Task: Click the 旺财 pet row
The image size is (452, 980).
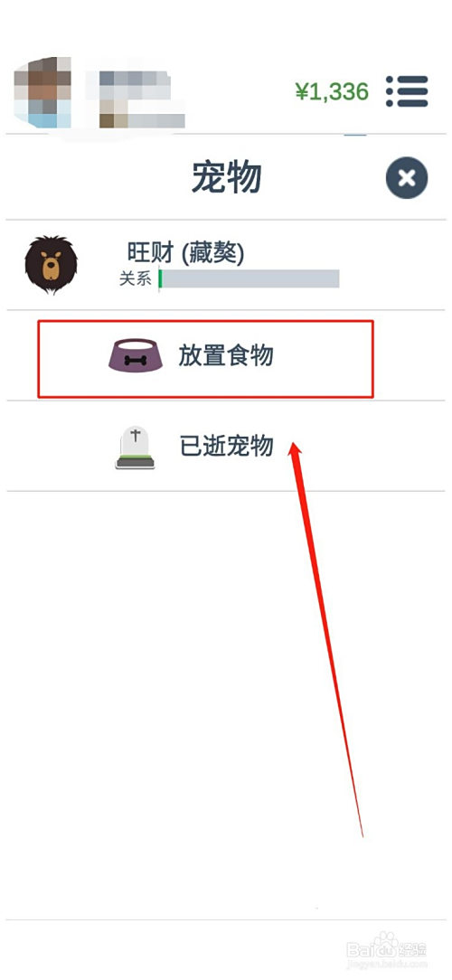Action: click(226, 264)
